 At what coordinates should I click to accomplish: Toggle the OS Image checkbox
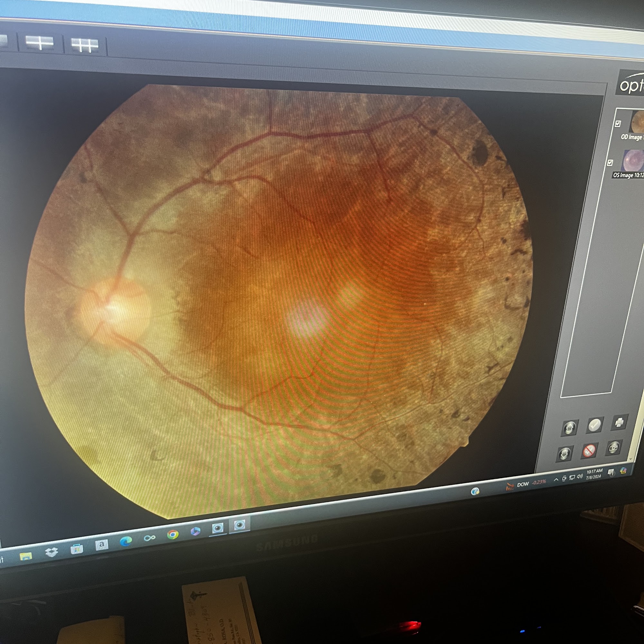coord(610,163)
